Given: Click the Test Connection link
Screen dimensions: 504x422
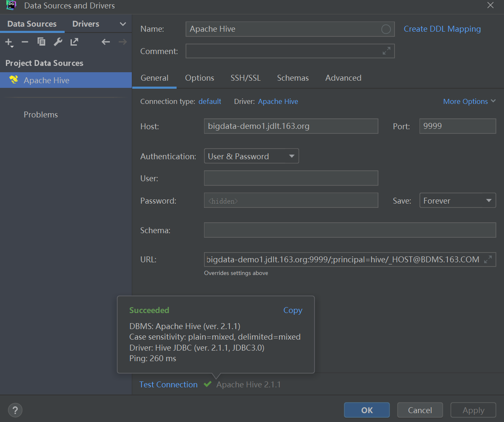Looking at the screenshot, I should point(169,384).
